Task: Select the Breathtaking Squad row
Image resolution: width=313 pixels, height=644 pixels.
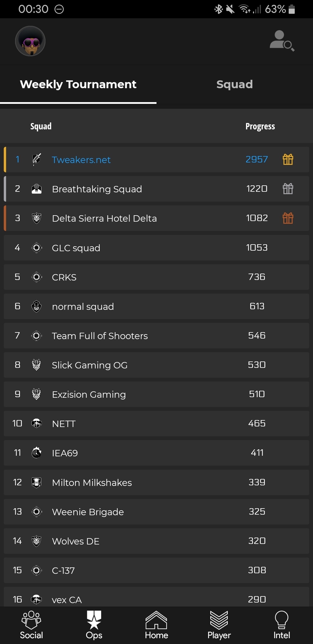Action: (97, 189)
